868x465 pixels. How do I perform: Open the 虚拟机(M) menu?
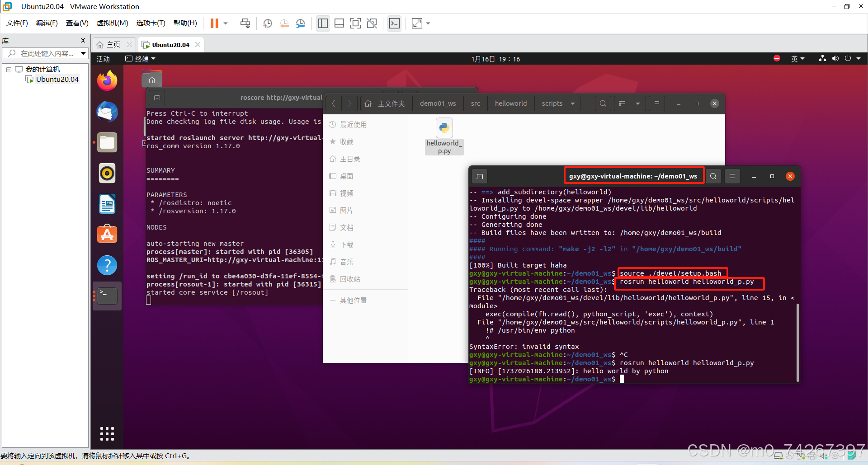[x=113, y=23]
